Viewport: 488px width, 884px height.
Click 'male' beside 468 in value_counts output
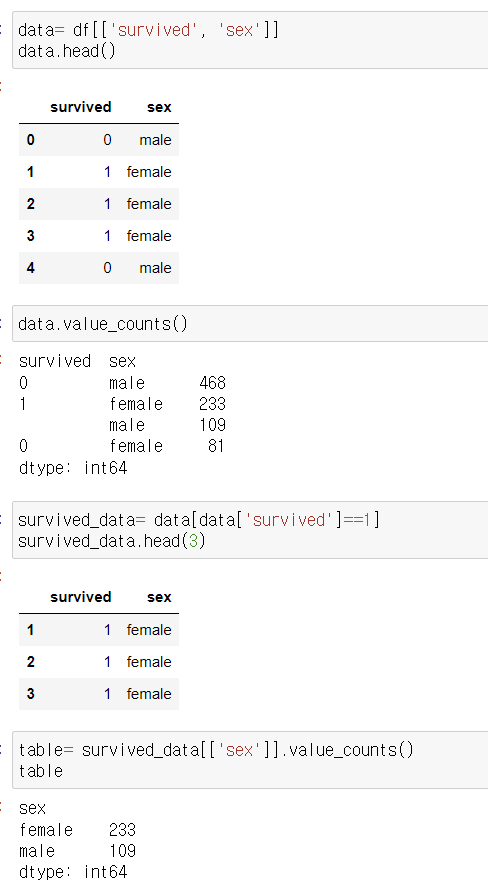tap(127, 383)
